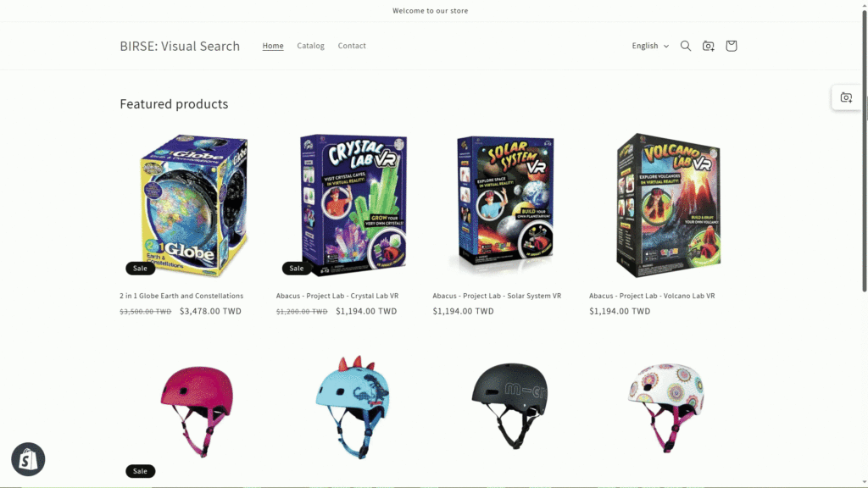Click the visual search camera icon in header
This screenshot has width=868, height=488.
coord(708,46)
